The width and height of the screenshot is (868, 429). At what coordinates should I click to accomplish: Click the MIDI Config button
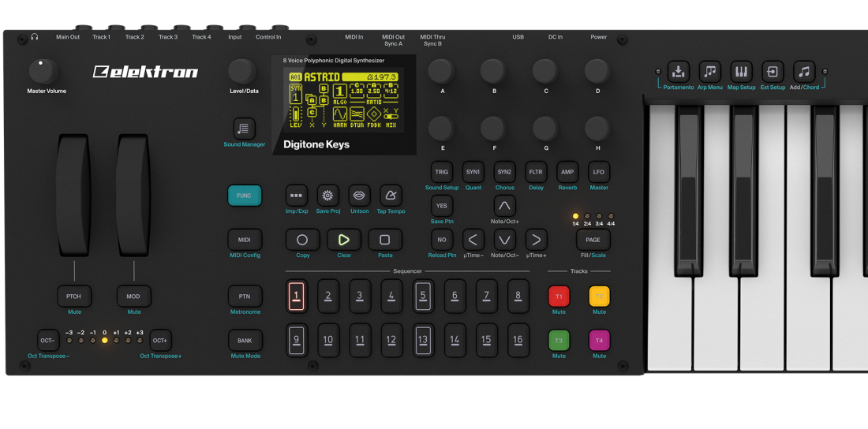[245, 240]
